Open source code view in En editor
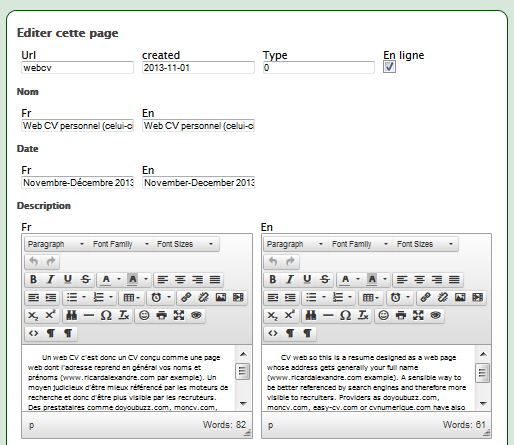This screenshot has width=514, height=445. [x=273, y=333]
